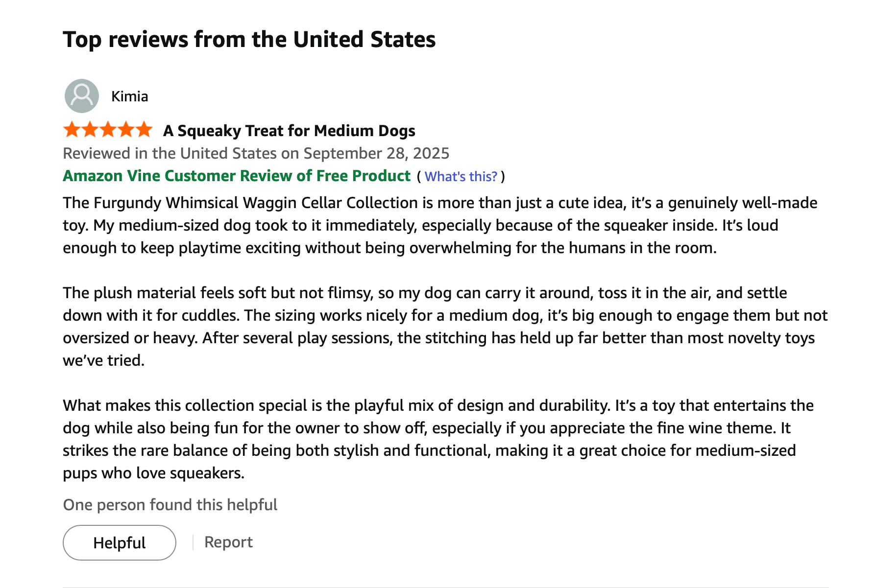
Task: Click the vertical separator beside Report
Action: 193,542
